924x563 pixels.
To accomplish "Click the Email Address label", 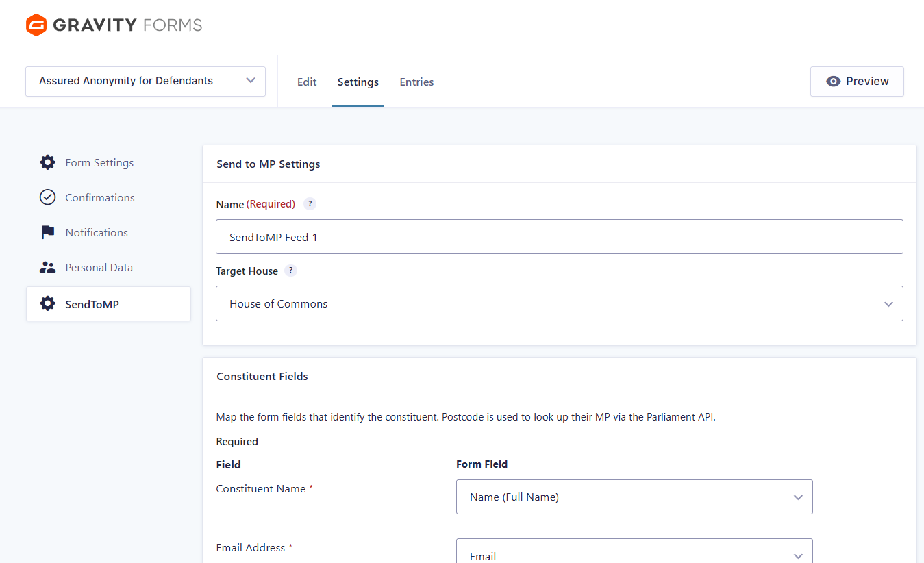I will coord(251,547).
